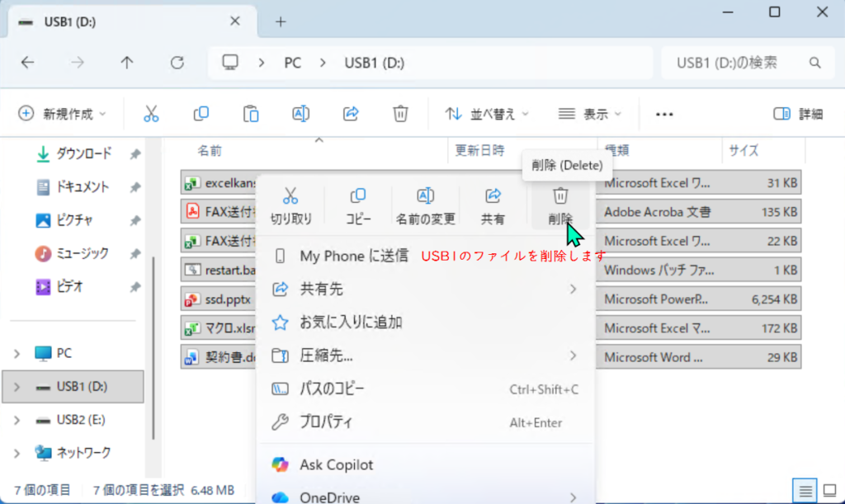Click the Share icon in the toolbar
The image size is (845, 504).
(x=351, y=114)
